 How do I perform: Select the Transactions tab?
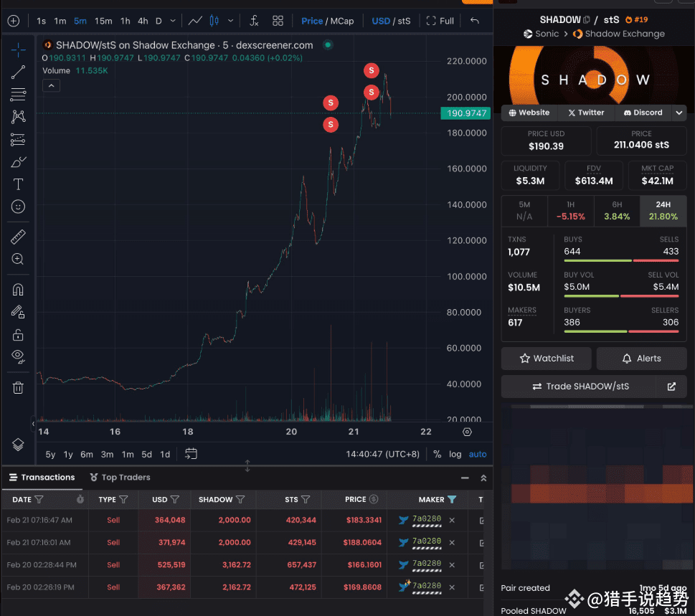pos(47,477)
